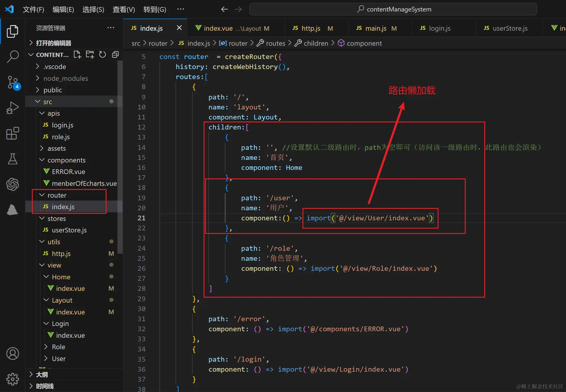
Task: Expand the node_modules folder
Action: (x=66, y=78)
